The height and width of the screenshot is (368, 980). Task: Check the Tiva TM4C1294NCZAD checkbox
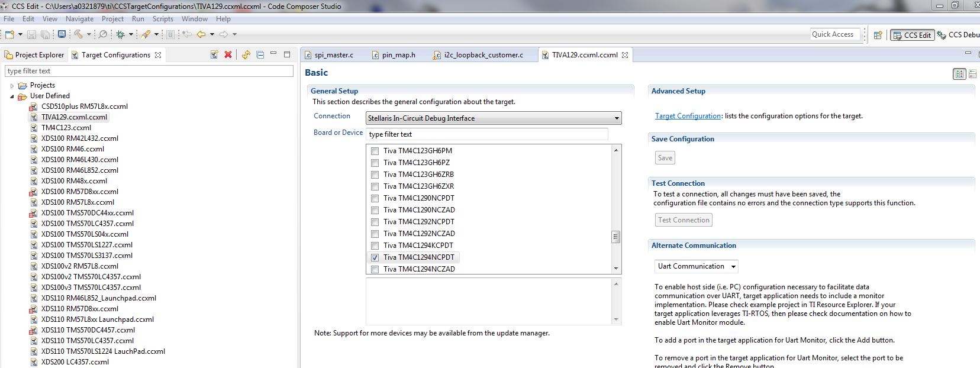point(375,269)
